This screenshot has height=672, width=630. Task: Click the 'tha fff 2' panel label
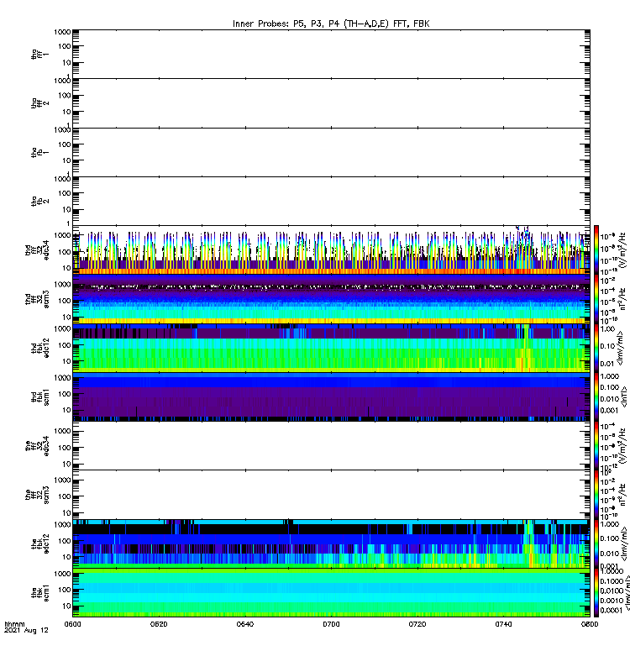(39, 103)
